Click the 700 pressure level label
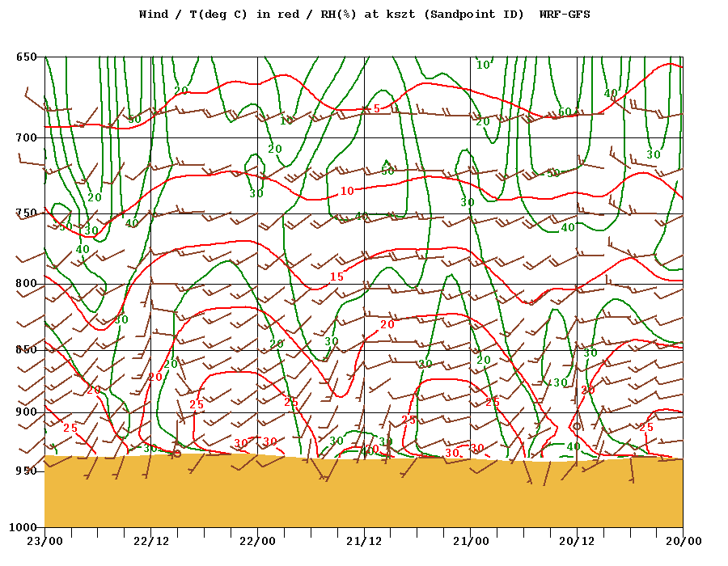728x566 pixels. (27, 137)
